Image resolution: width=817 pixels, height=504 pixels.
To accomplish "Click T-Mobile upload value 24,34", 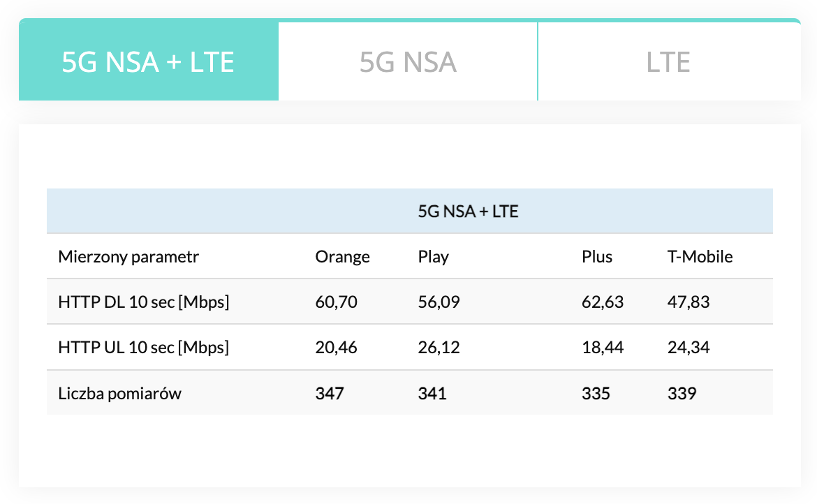I will point(689,347).
